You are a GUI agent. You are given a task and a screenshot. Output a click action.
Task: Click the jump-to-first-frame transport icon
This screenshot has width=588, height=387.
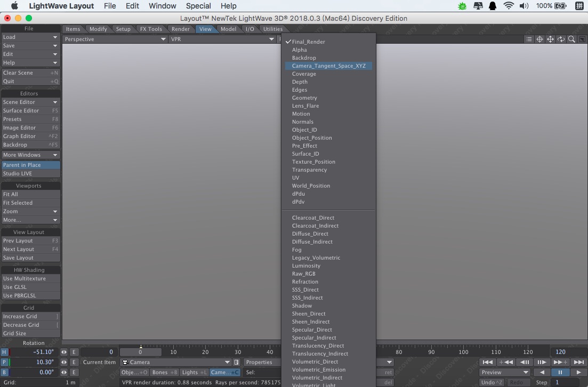pyautogui.click(x=488, y=362)
